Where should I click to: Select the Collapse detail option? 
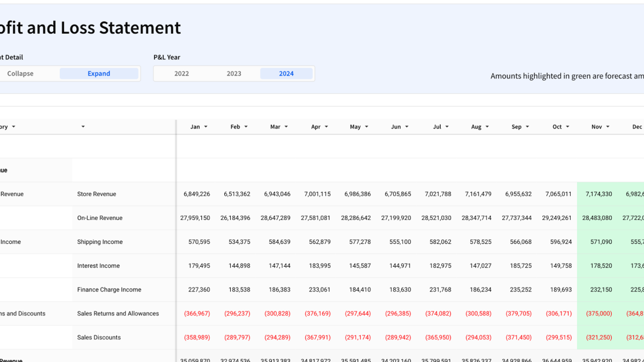(20, 73)
